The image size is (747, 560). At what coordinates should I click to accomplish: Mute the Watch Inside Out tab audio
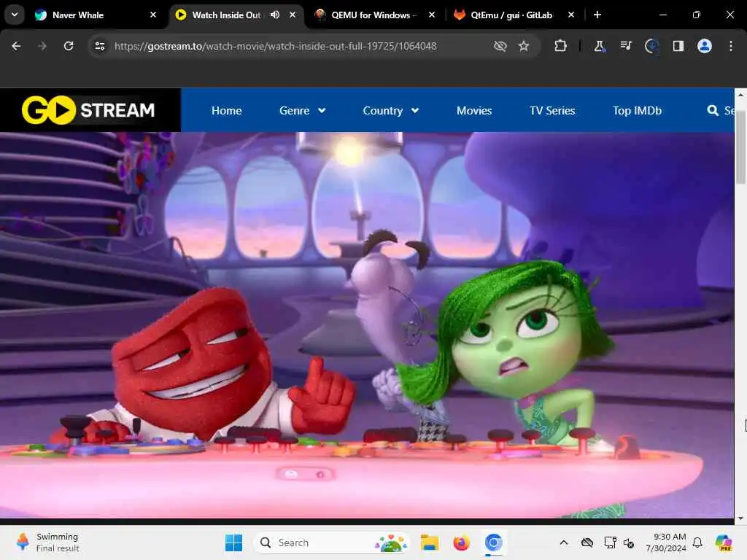[275, 15]
